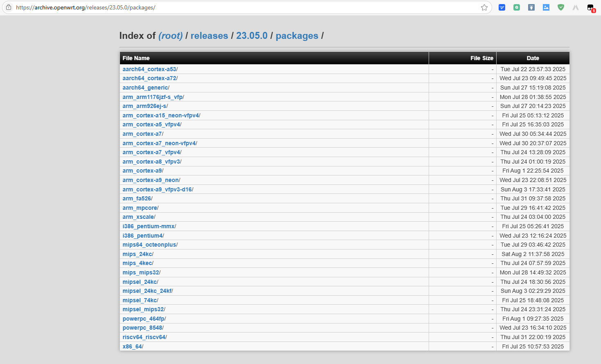Viewport: 601px width, 364px height.
Task: Click the grey faded A-shaped extension icon
Action: coord(576,7)
